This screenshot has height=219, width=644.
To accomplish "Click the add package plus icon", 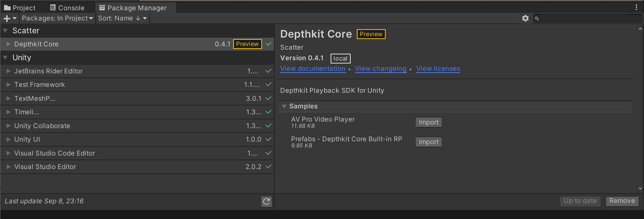I will point(7,18).
